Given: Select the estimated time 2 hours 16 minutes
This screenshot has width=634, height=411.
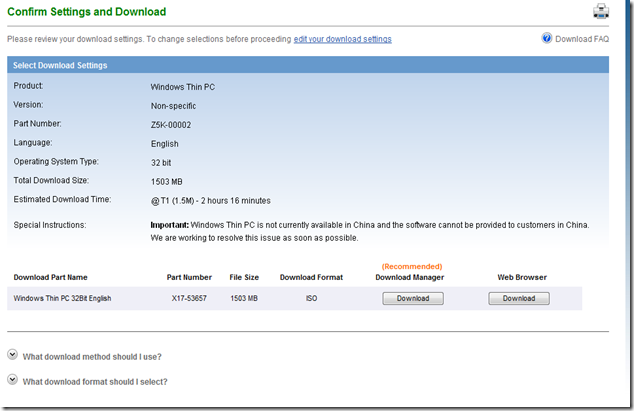Looking at the screenshot, I should tap(236, 201).
